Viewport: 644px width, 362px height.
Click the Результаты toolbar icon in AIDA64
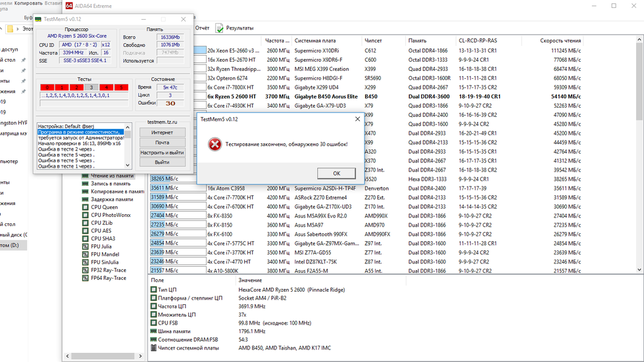coord(220,28)
